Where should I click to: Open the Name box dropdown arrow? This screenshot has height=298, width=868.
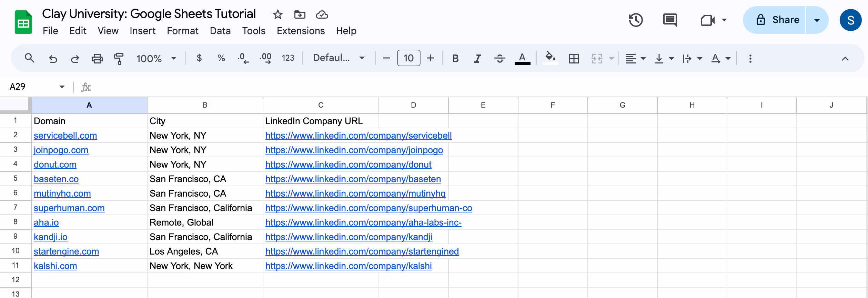[x=62, y=87]
